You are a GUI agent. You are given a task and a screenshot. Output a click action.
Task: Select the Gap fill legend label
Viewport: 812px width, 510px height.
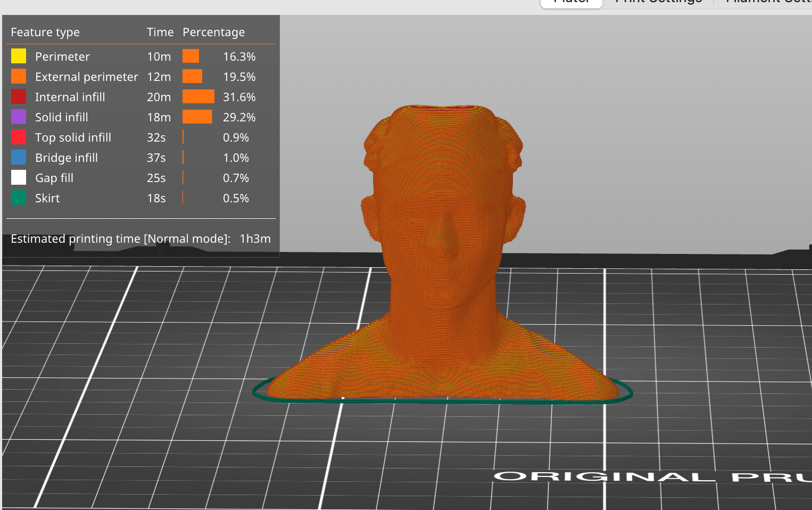pyautogui.click(x=54, y=178)
